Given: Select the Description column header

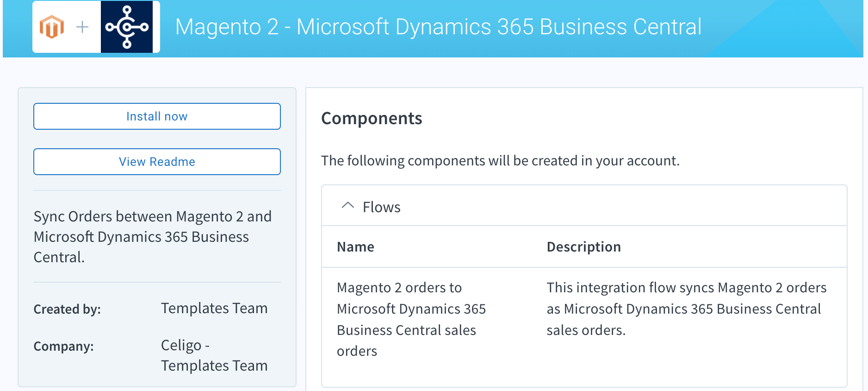Looking at the screenshot, I should (583, 247).
